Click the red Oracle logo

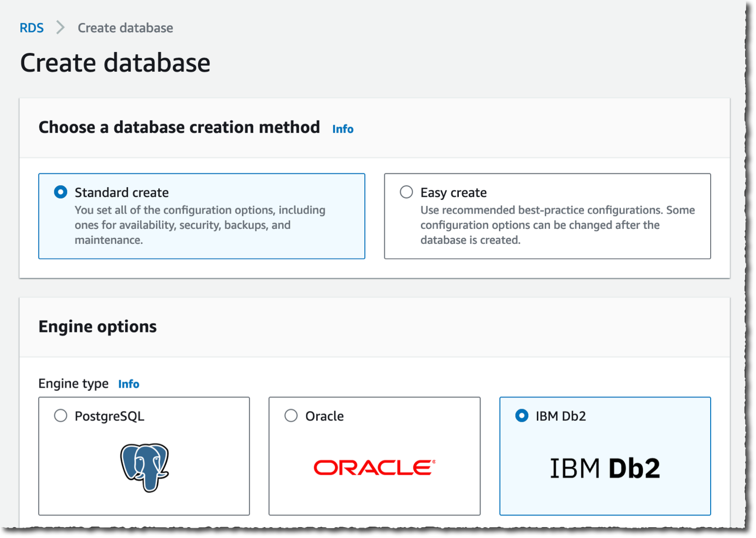coord(374,468)
